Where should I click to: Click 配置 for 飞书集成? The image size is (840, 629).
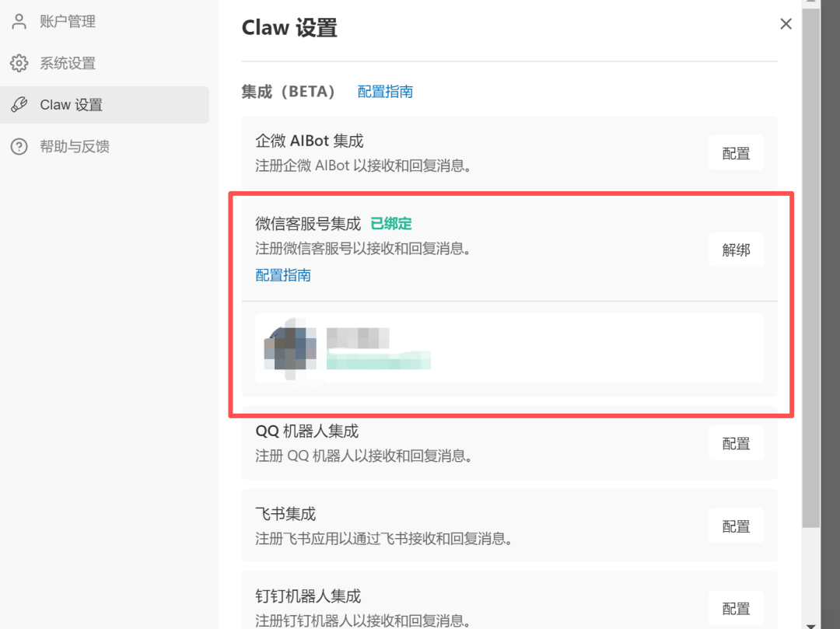pos(736,526)
